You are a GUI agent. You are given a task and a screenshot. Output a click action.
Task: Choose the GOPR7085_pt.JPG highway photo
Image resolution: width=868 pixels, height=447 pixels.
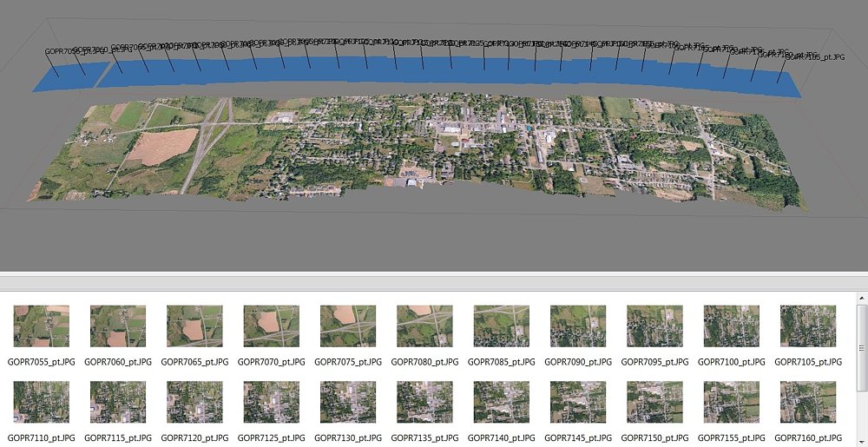click(x=501, y=326)
